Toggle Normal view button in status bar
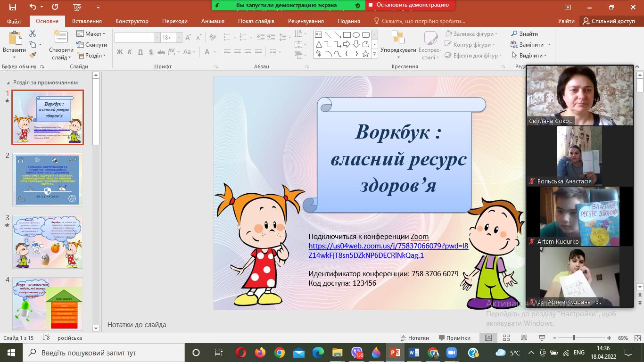Image resolution: width=644 pixels, height=362 pixels. (x=488, y=338)
